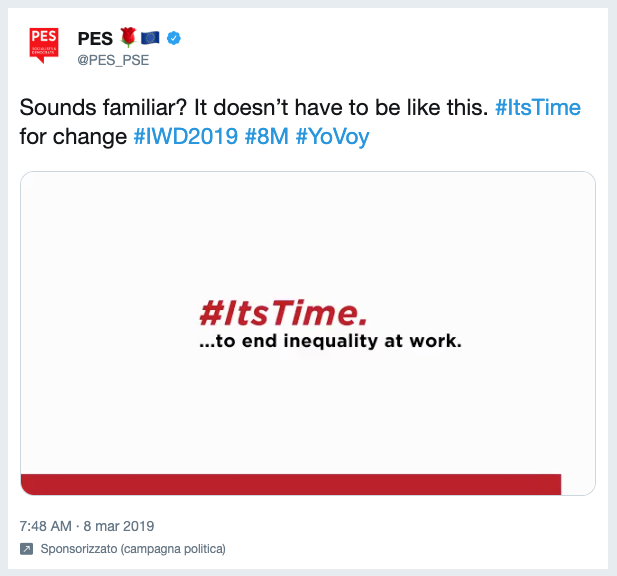The image size is (617, 576).
Task: Click the 8 mar 2019 date
Action: click(x=119, y=526)
